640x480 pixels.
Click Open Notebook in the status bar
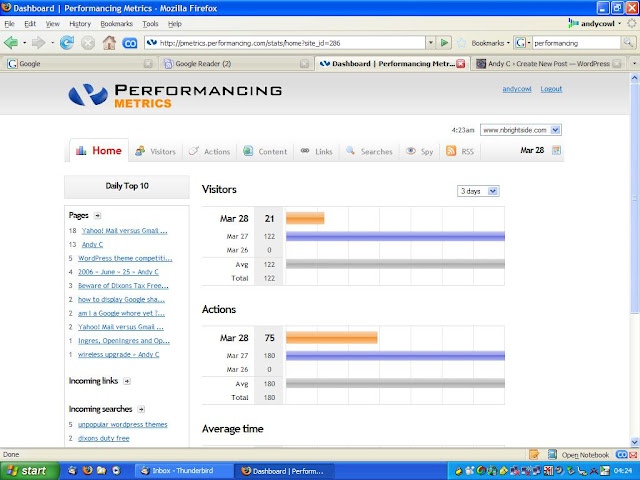[x=585, y=455]
